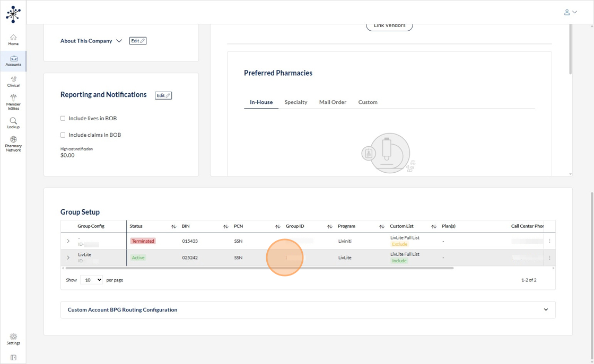
Task: Toggle Include lives in BOB checkbox
Action: (63, 119)
